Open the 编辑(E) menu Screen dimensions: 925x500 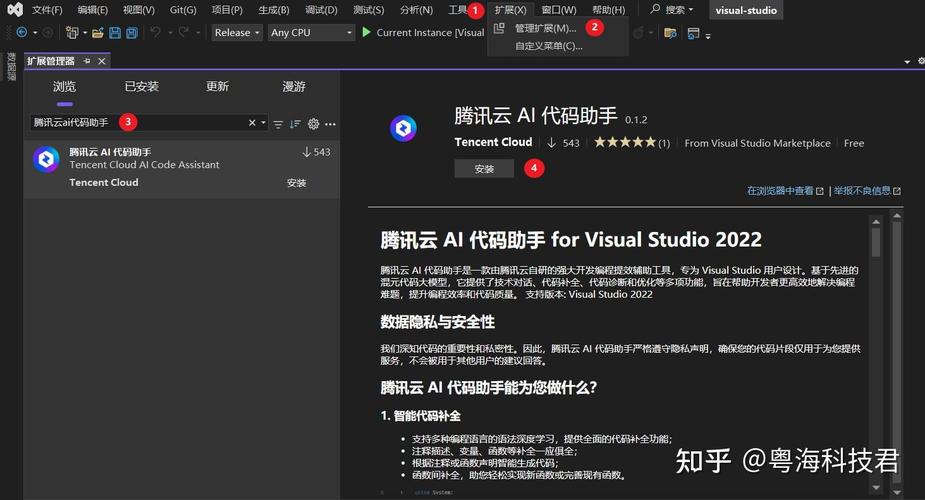93,10
